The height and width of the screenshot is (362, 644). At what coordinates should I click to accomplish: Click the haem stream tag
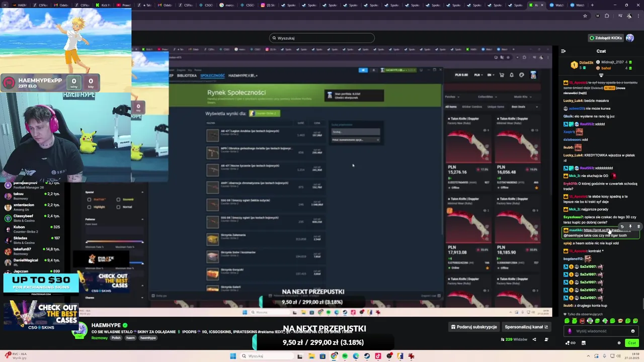[131, 338]
